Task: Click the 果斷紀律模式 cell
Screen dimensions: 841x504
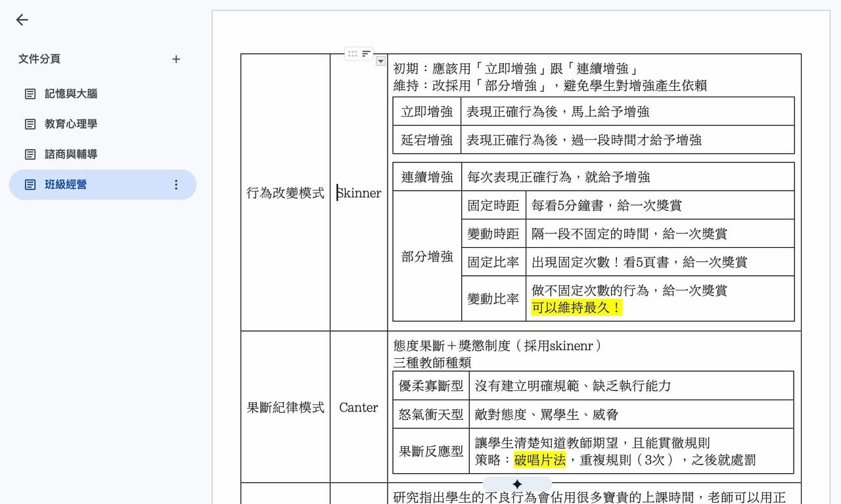Action: click(x=285, y=407)
